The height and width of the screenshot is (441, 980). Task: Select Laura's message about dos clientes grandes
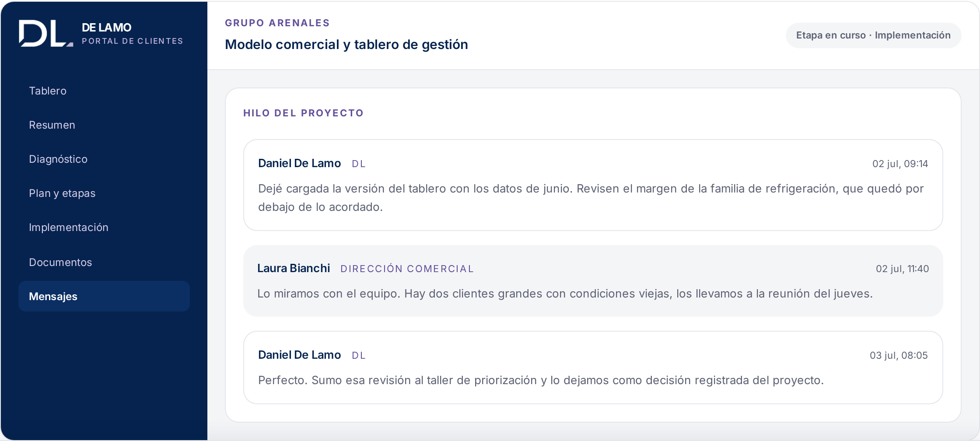(593, 281)
